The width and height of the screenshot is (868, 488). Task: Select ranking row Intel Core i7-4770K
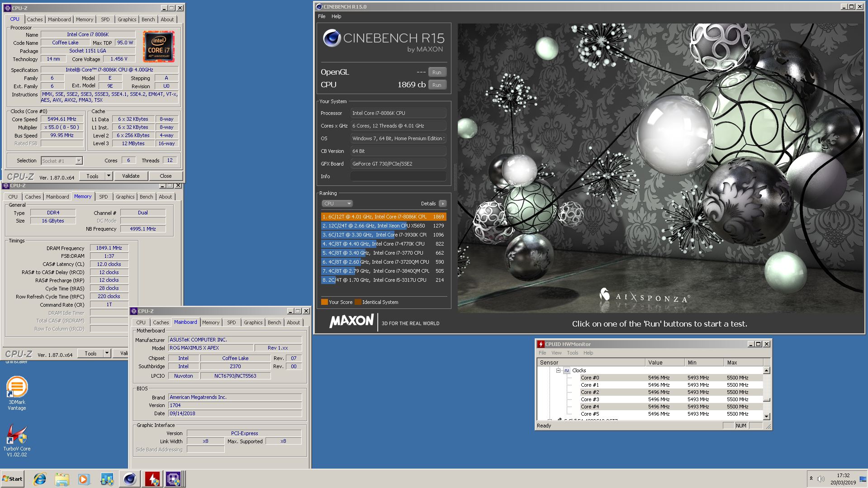[384, 244]
